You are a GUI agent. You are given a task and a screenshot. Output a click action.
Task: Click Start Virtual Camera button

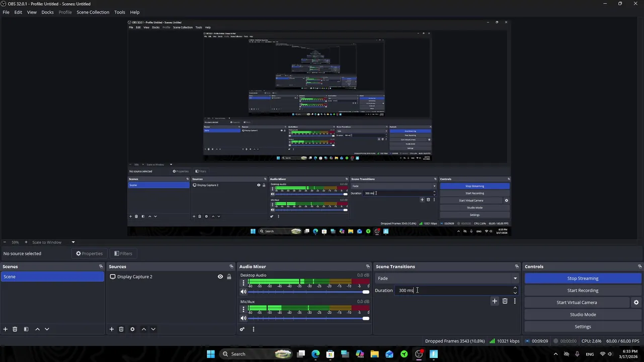pos(577,303)
